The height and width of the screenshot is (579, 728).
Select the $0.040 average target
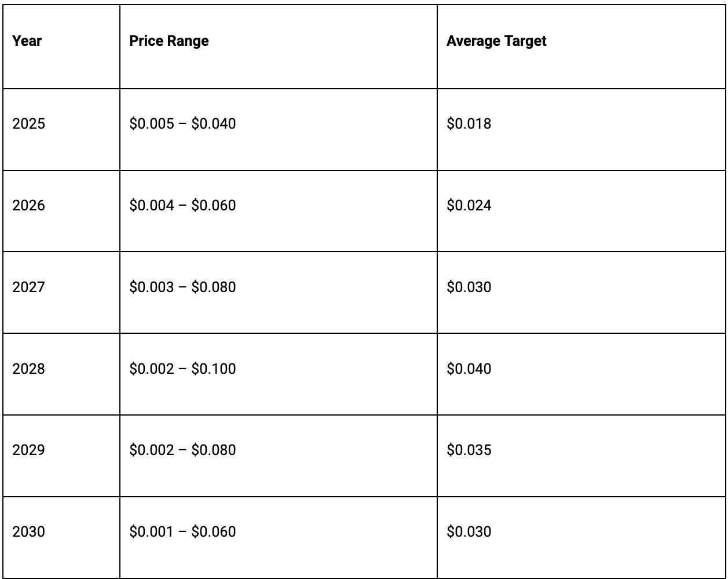tap(469, 369)
